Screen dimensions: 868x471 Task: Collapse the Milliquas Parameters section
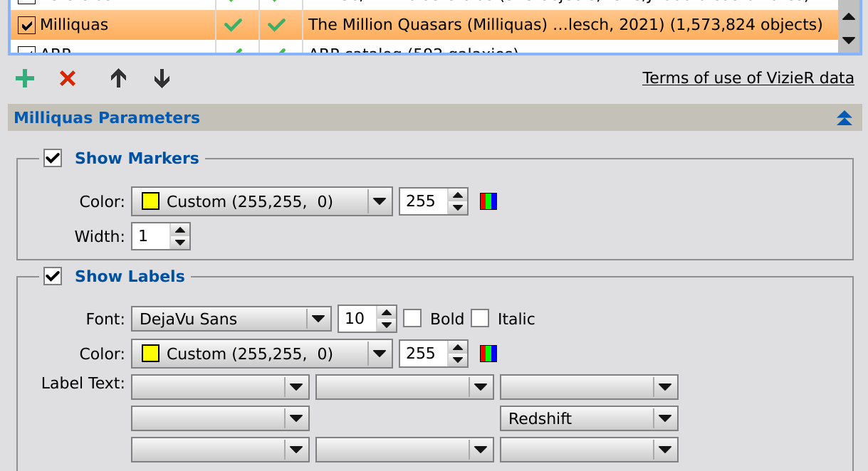tap(845, 118)
